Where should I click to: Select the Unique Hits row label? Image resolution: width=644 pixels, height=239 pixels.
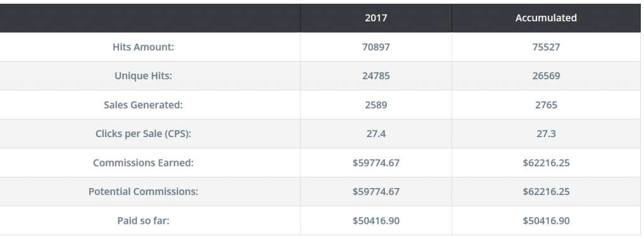pos(143,76)
